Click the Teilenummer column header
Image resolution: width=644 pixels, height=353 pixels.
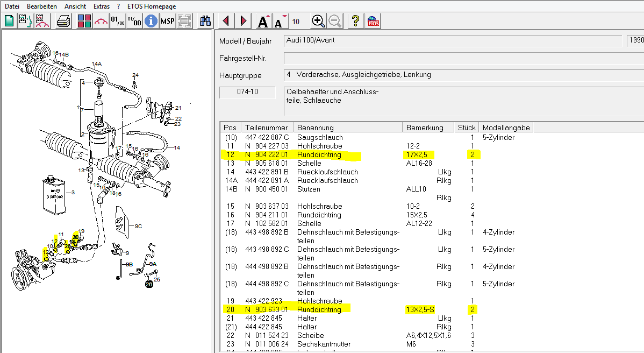(267, 128)
